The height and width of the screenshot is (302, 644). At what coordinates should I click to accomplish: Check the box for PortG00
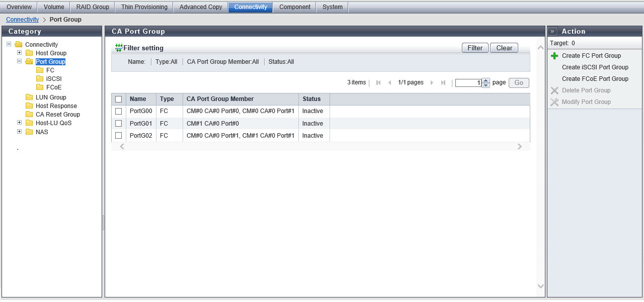[x=119, y=111]
